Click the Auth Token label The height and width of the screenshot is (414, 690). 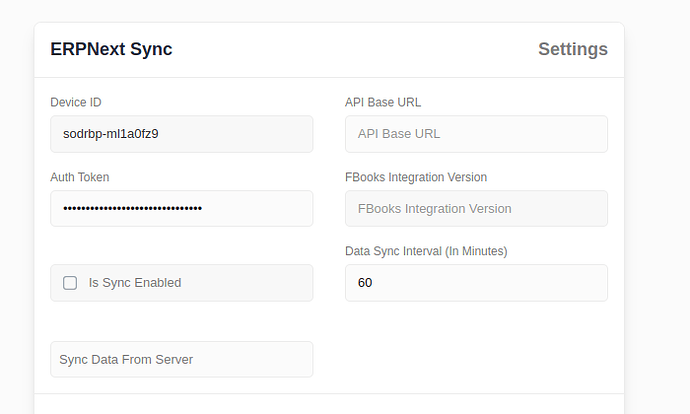coord(80,177)
